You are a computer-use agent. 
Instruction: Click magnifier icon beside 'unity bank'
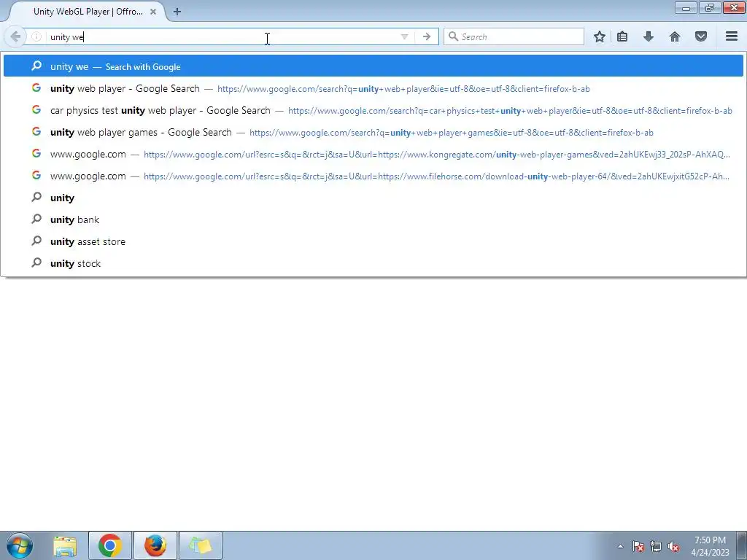tap(36, 219)
